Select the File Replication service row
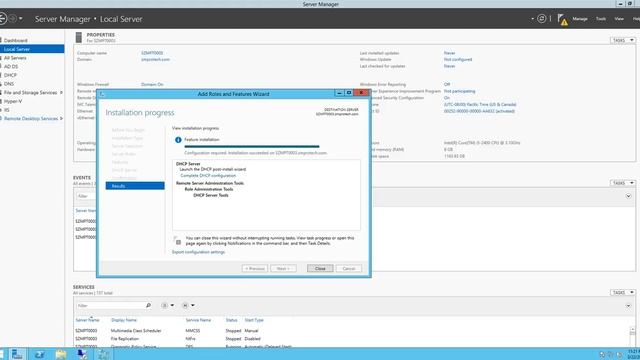Screen dimensions: 640x360 click(x=351, y=339)
